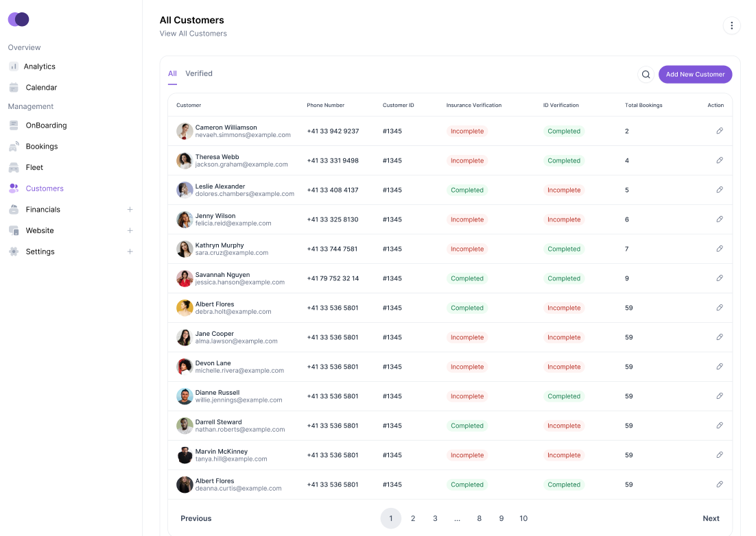This screenshot has height=536, width=756.
Task: Edit Marvin McKinney's row with pencil icon
Action: point(720,454)
